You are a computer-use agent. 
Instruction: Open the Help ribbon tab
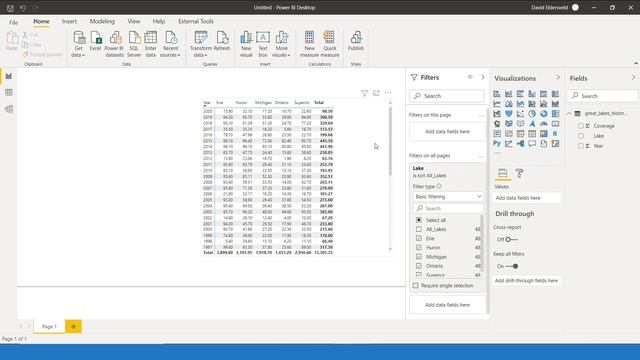(159, 21)
